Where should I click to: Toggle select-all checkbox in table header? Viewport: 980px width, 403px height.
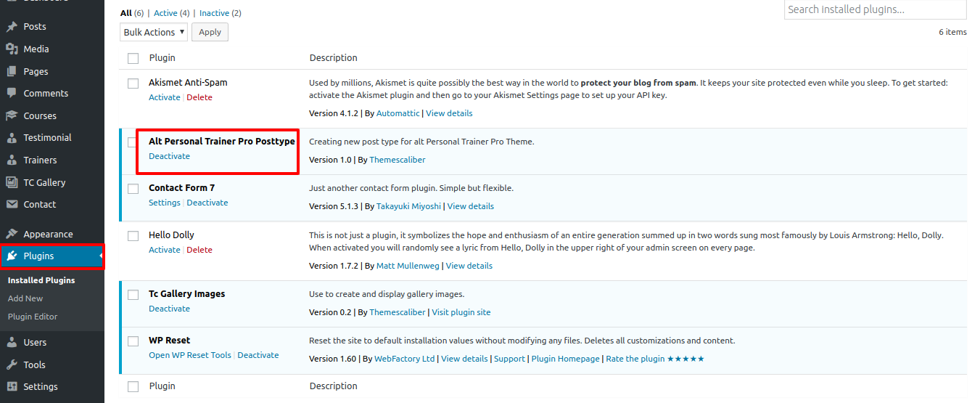pos(133,58)
